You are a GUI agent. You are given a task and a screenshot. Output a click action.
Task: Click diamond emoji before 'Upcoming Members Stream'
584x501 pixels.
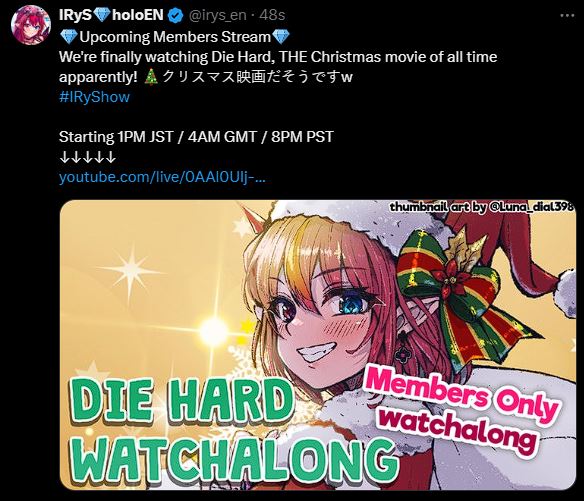[x=68, y=37]
